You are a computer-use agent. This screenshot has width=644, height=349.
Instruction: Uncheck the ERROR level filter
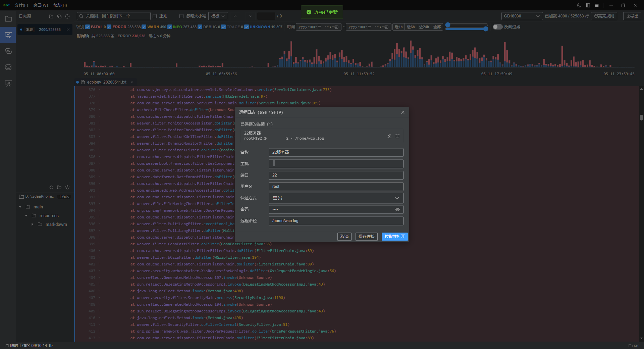tap(109, 27)
